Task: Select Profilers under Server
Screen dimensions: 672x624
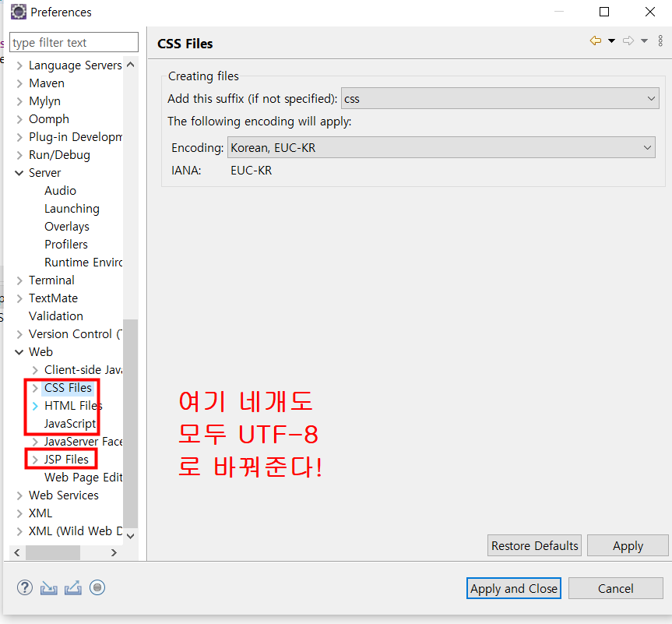Action: [66, 245]
